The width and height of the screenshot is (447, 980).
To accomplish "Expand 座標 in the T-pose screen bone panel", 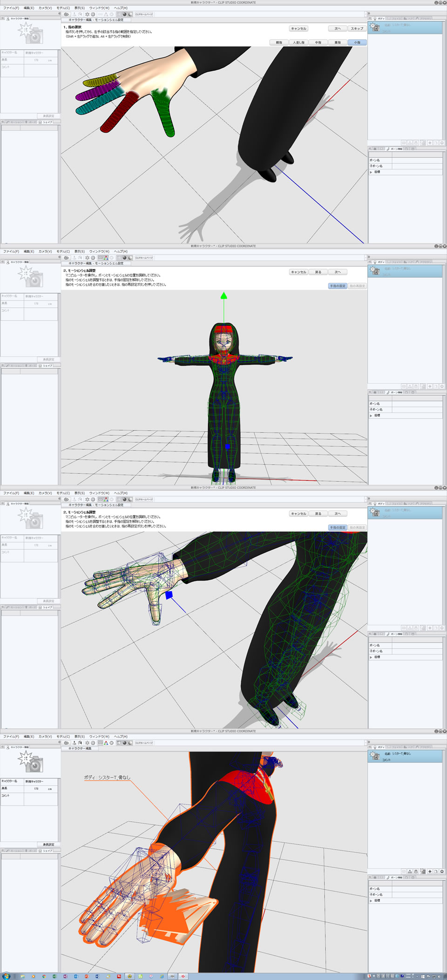I will pos(371,415).
